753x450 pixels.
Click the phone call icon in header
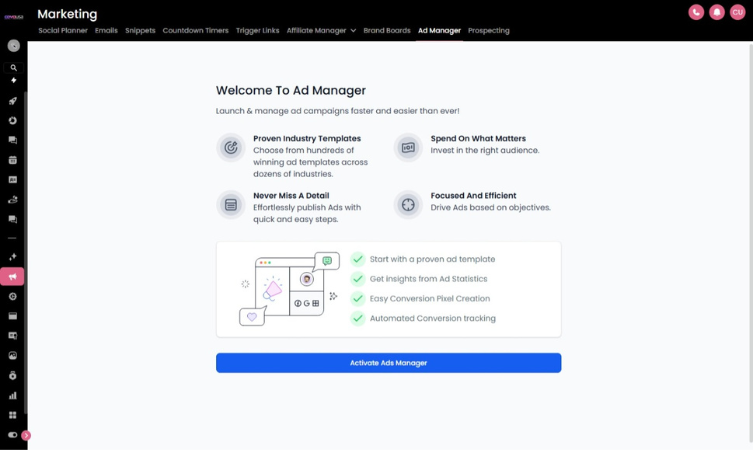(696, 12)
